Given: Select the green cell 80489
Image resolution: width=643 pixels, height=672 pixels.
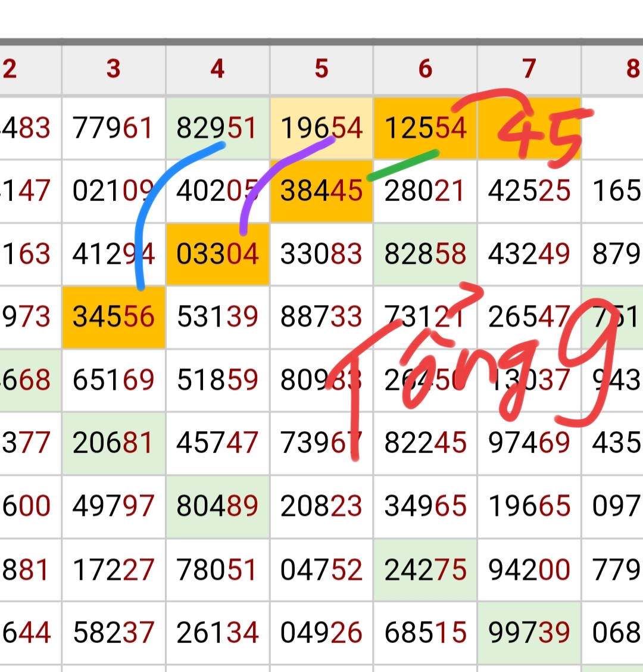Looking at the screenshot, I should 218,506.
